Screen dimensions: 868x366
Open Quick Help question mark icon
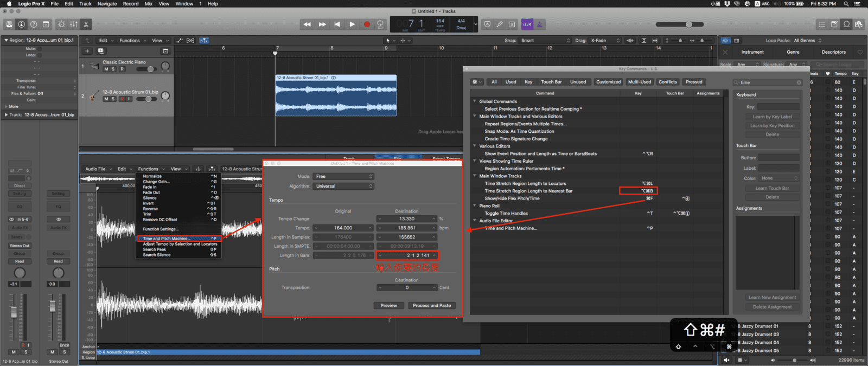coord(34,24)
